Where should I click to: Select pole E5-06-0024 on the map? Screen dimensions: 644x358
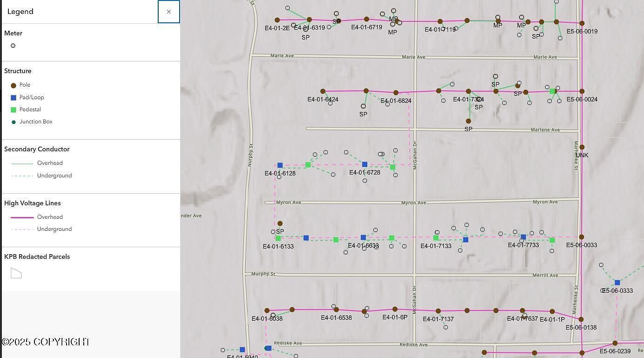582,92
